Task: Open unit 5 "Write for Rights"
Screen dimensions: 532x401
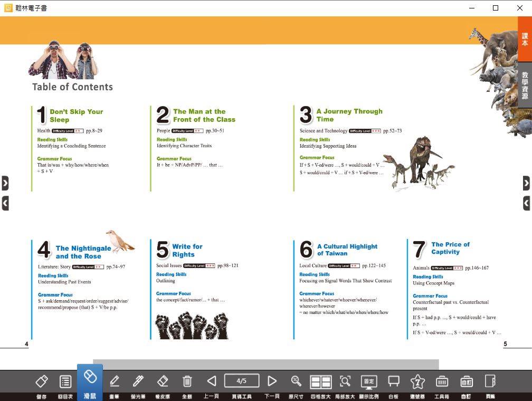Action: pos(187,251)
